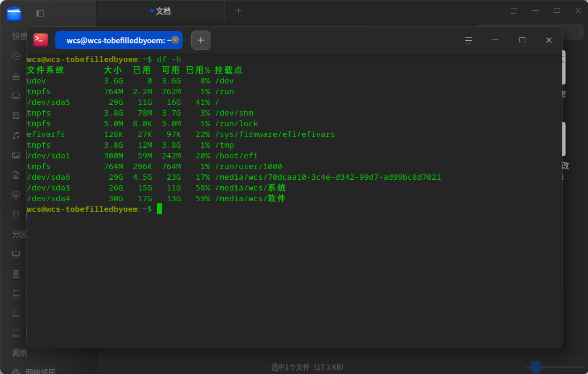Click the "/dev/sda3" filesystem entry
The height and width of the screenshot is (374, 588).
pyautogui.click(x=48, y=188)
